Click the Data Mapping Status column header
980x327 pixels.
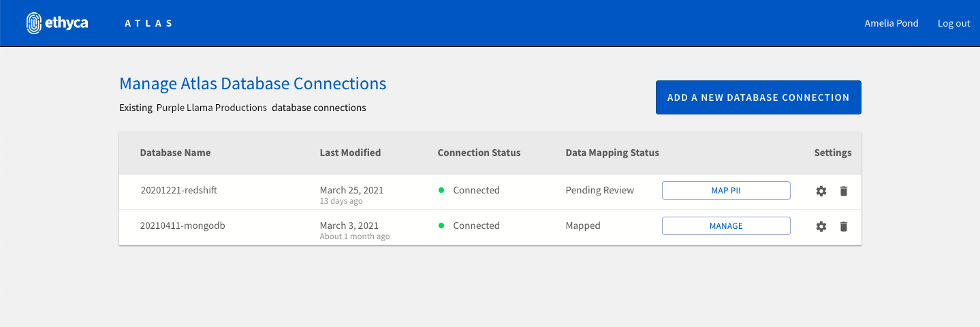click(612, 153)
